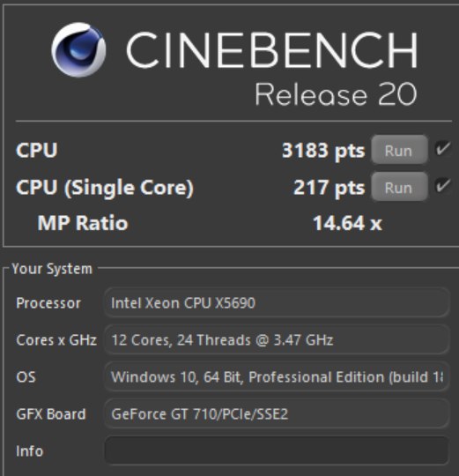Run the CPU Single Core benchmark
This screenshot has width=459, height=476.
400,187
